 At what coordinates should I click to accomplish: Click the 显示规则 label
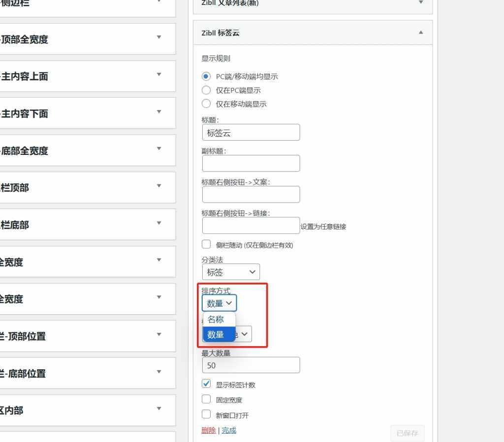[x=216, y=59]
